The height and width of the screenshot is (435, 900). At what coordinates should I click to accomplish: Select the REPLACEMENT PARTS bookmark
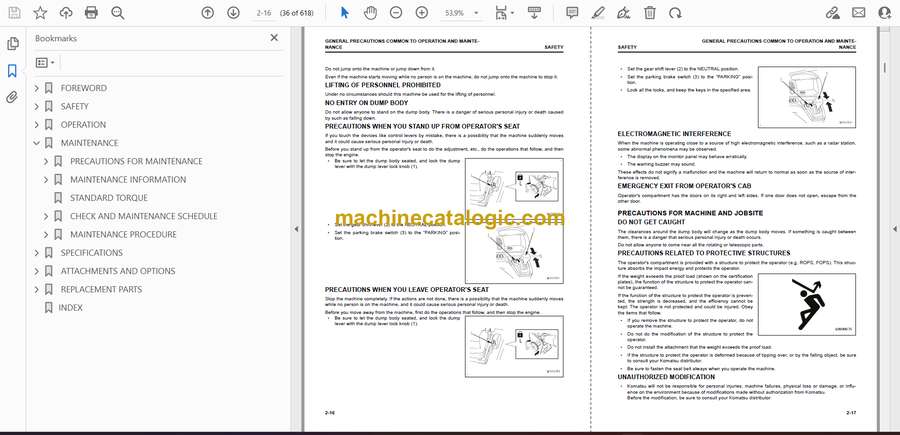tap(101, 290)
